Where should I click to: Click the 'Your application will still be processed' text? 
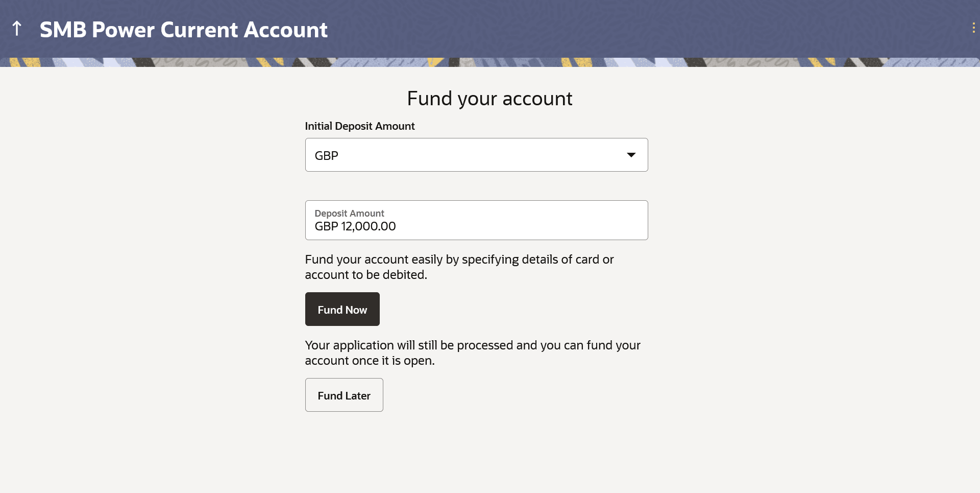pos(472,345)
